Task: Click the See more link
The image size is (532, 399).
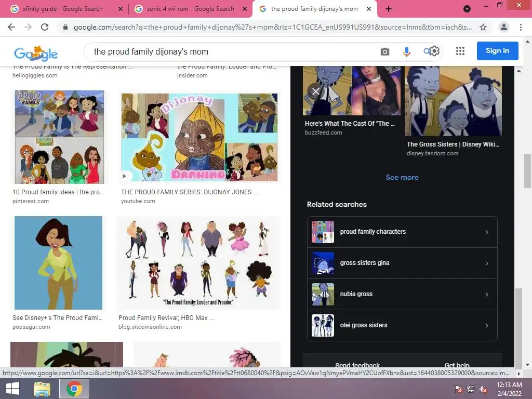Action: 402,178
